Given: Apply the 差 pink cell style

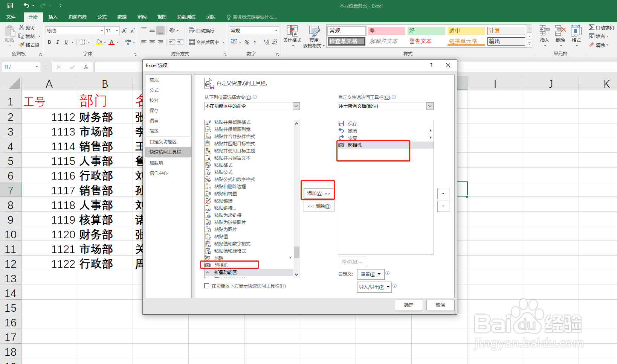Looking at the screenshot, I should (x=386, y=30).
